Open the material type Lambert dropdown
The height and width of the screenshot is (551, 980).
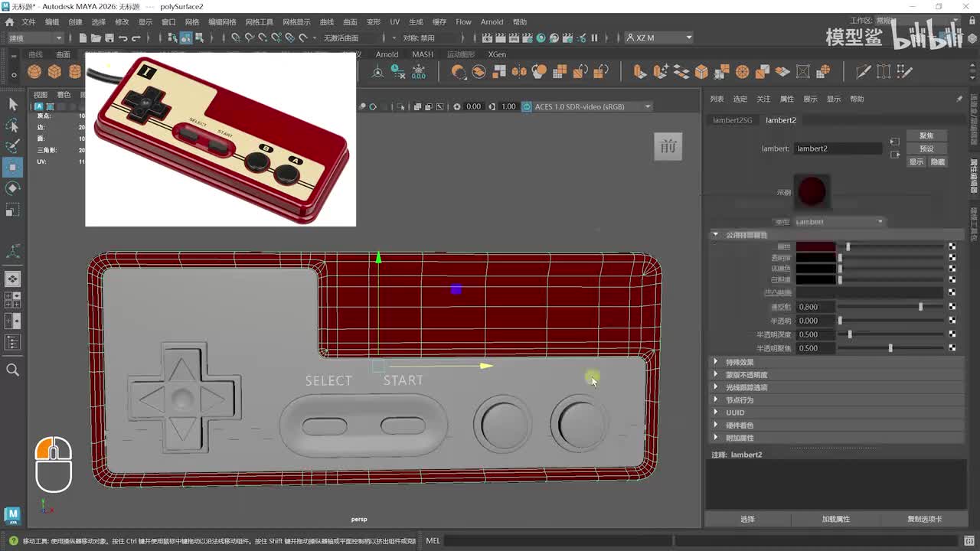point(839,222)
